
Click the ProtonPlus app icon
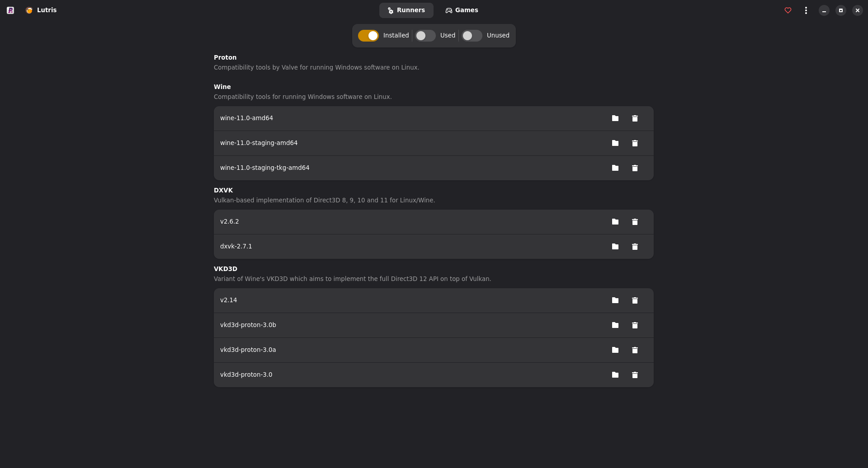(x=10, y=10)
